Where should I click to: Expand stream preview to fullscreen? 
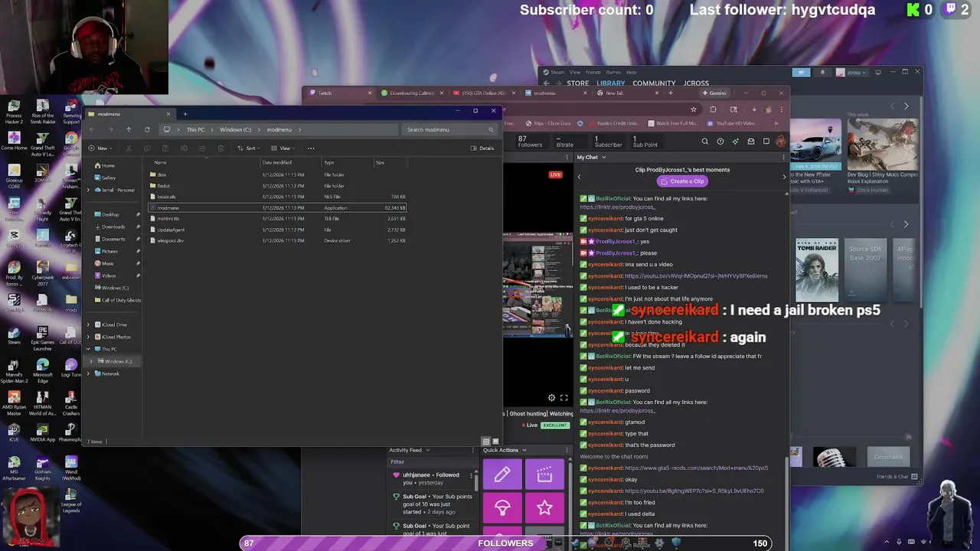click(564, 398)
